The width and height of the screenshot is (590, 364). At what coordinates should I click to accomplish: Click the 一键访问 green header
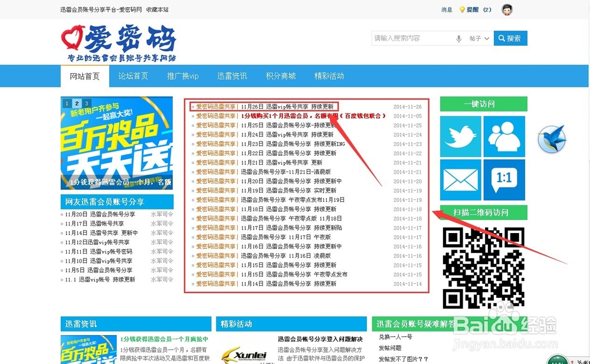(x=484, y=104)
